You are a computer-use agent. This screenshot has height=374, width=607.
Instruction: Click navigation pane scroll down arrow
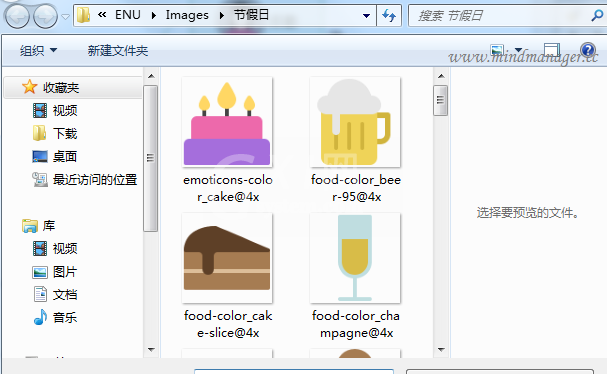tap(151, 350)
